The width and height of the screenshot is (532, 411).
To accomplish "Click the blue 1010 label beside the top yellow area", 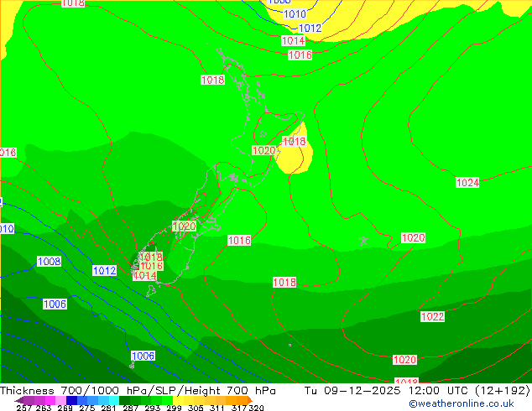I will click(x=295, y=14).
